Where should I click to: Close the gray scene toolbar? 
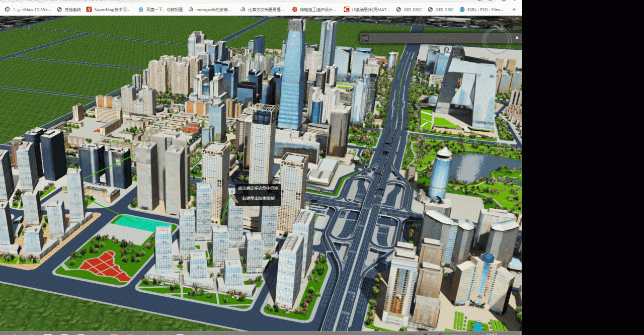click(517, 38)
